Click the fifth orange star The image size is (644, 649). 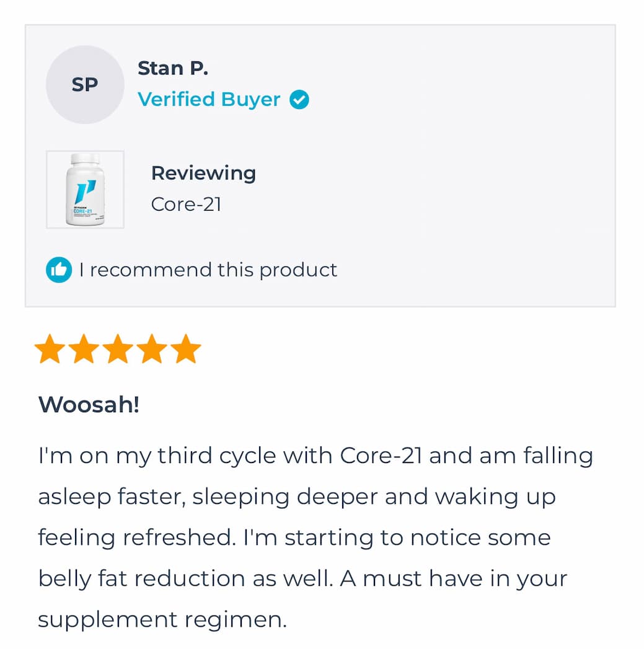pyautogui.click(x=186, y=348)
